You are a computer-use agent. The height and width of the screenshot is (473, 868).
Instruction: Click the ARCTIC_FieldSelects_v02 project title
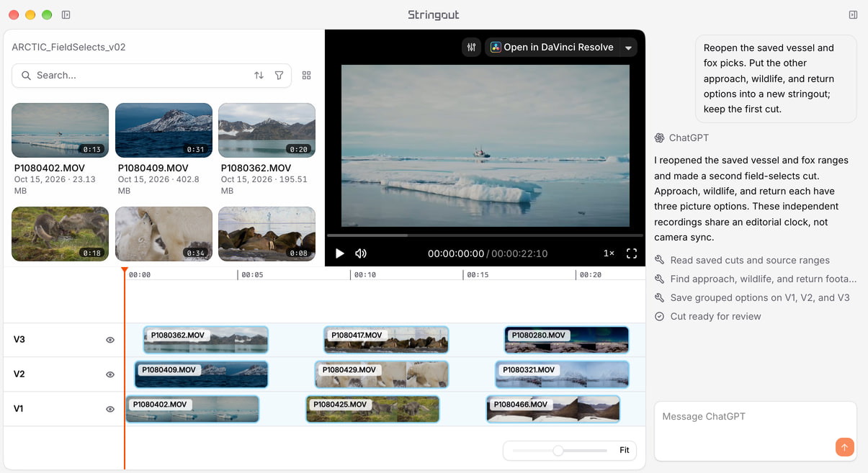(x=69, y=48)
